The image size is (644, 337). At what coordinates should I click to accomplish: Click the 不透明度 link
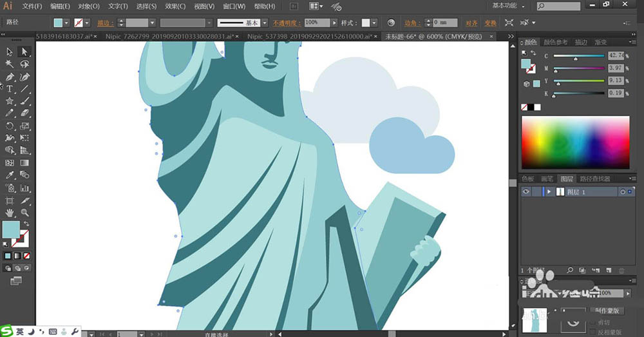click(x=287, y=23)
